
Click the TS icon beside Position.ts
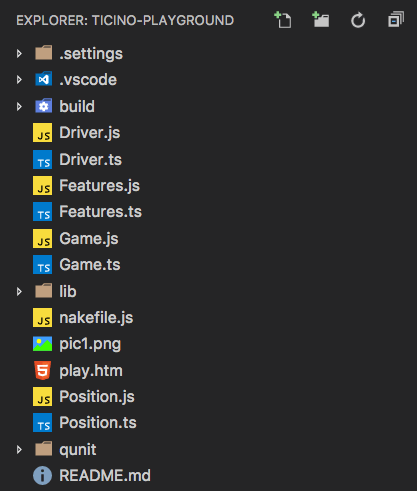point(42,422)
